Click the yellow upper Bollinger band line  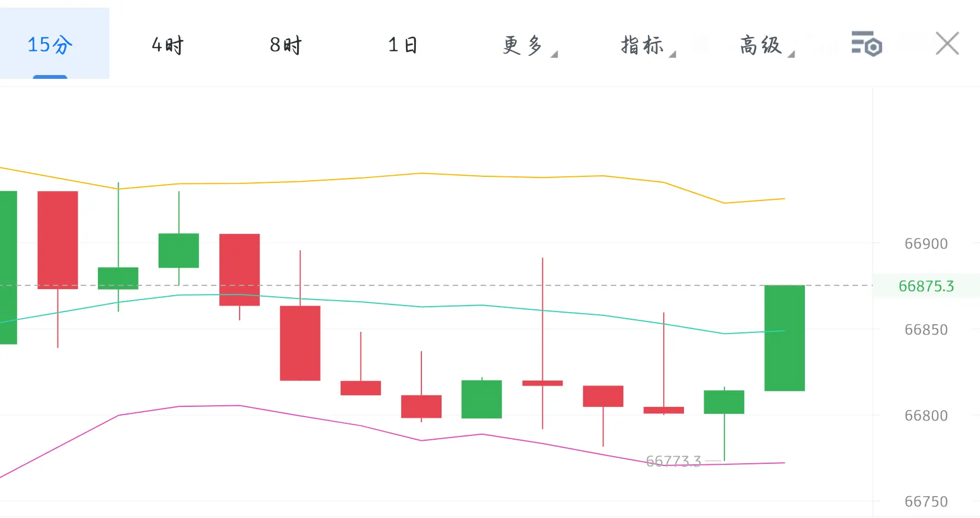(421, 174)
